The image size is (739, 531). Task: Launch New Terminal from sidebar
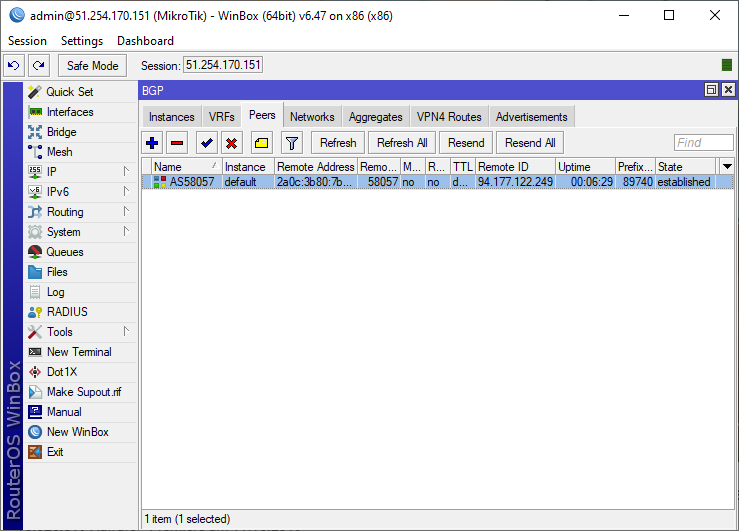click(x=80, y=352)
